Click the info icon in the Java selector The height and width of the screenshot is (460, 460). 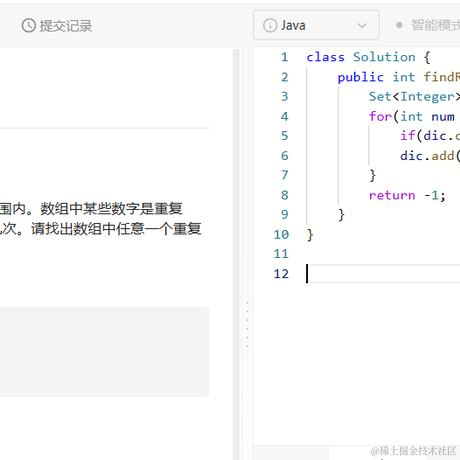[270, 25]
